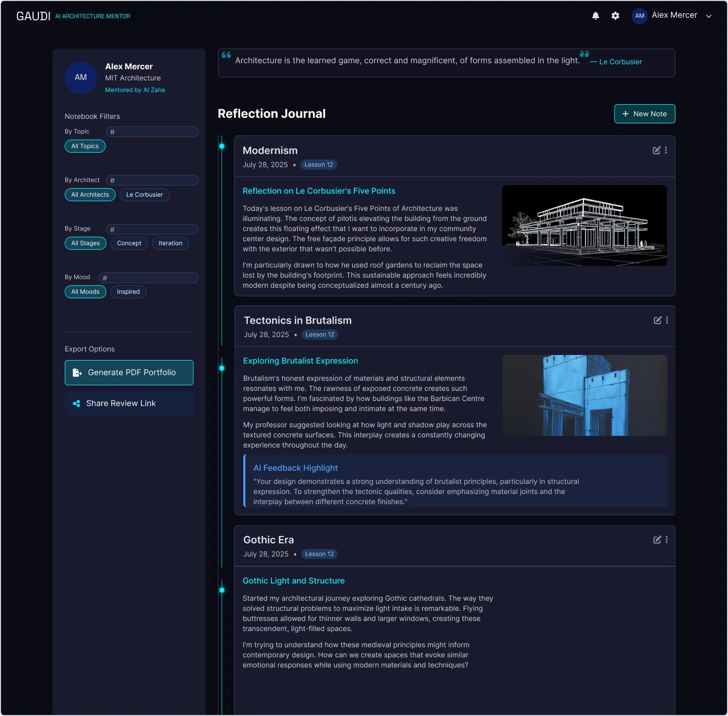Viewport: 728px width, 716px height.
Task: Toggle the Le Corbusier filter chip
Action: 145,195
